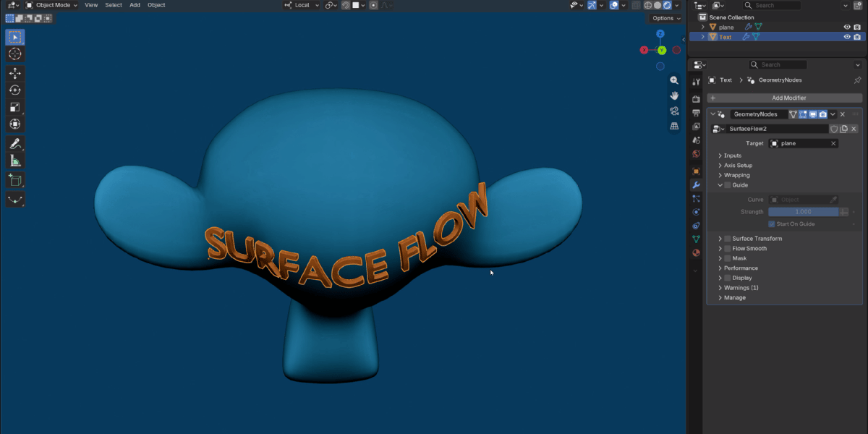Open the viewport Options dropdown

click(x=666, y=18)
